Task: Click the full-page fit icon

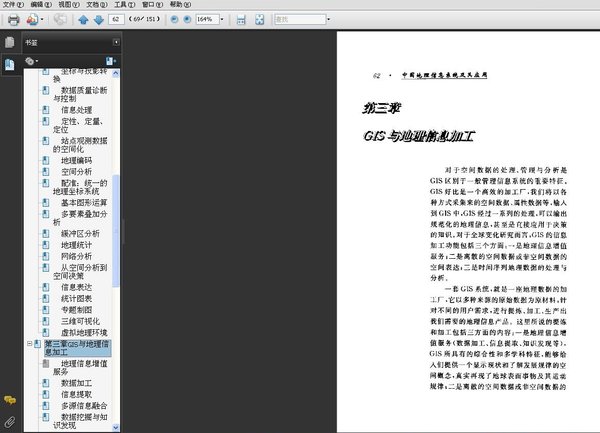Action: pyautogui.click(x=259, y=19)
